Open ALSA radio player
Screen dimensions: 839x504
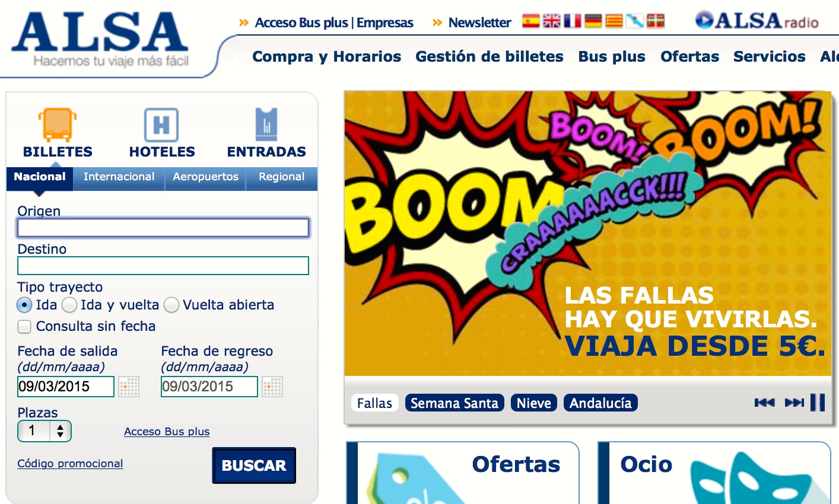pyautogui.click(x=757, y=21)
